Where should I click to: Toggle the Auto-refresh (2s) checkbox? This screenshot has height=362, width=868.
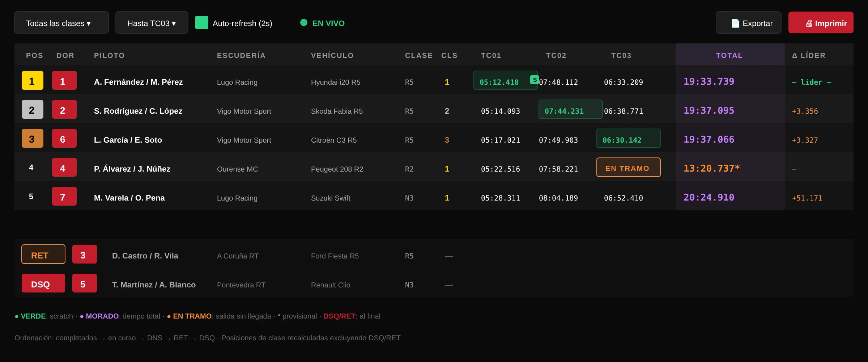click(x=202, y=22)
